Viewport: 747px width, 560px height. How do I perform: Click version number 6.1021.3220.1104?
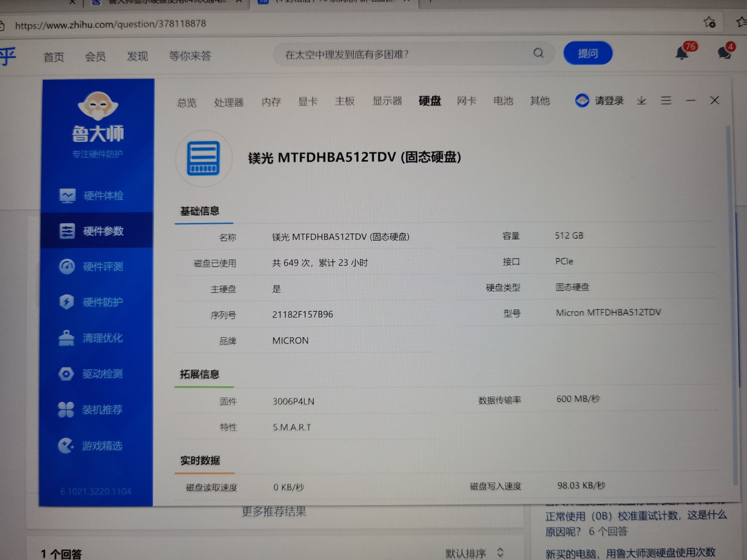[x=96, y=491]
